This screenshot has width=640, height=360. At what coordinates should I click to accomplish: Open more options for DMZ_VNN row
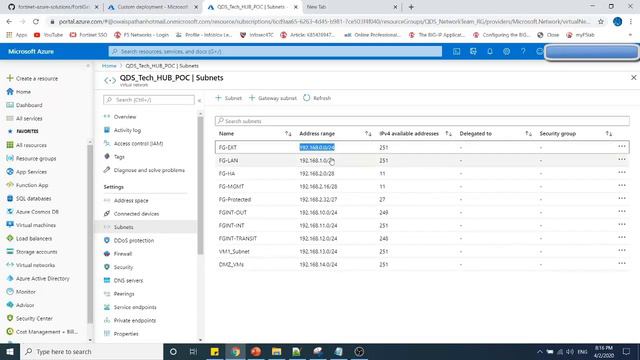(x=622, y=264)
